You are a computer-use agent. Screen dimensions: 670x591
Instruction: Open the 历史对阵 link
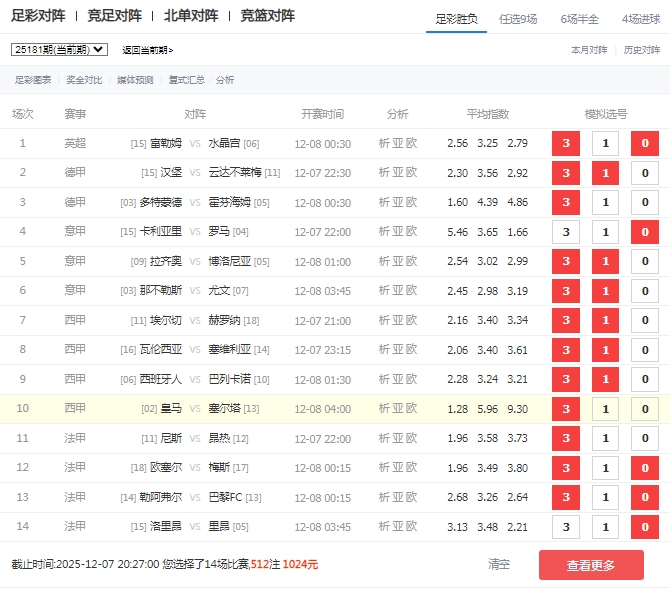click(x=642, y=49)
